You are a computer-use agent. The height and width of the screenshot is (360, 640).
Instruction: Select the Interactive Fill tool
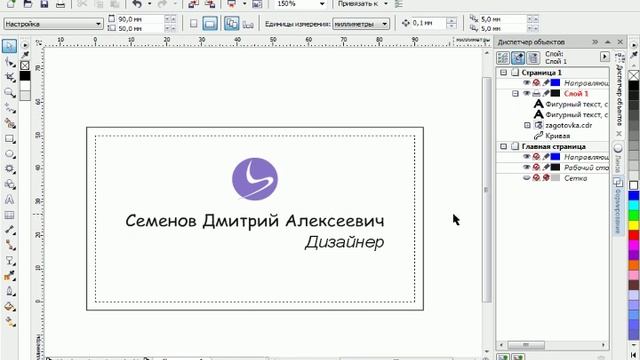pyautogui.click(x=10, y=322)
